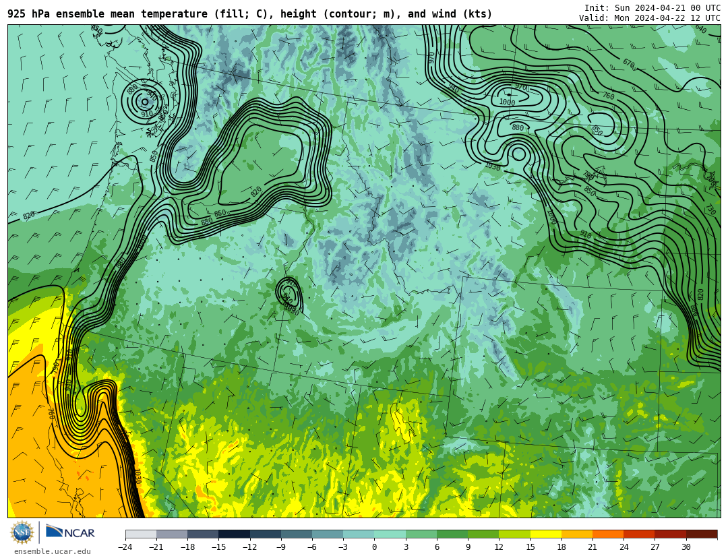This screenshot has width=728, height=560.
Task: Click the '-6' colorbar tick label
Action: point(312,547)
